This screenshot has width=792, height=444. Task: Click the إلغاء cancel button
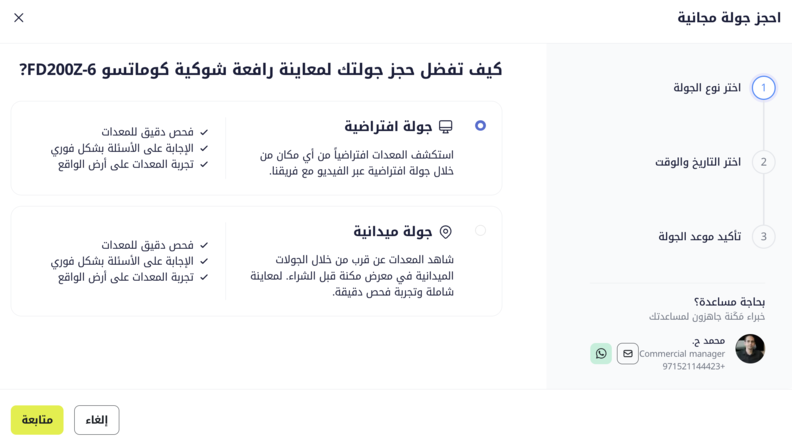click(x=96, y=420)
